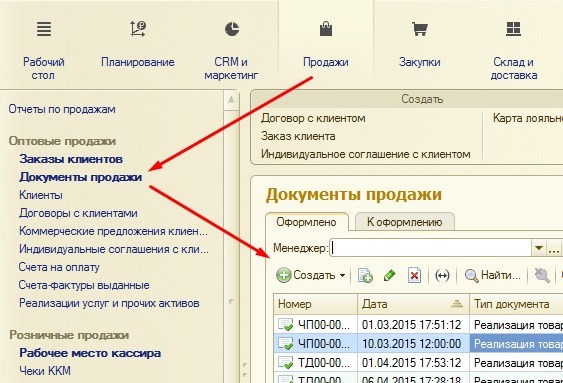This screenshot has height=383, width=563.
Task: Open Документы продажи in sidebar
Action: tap(81, 177)
